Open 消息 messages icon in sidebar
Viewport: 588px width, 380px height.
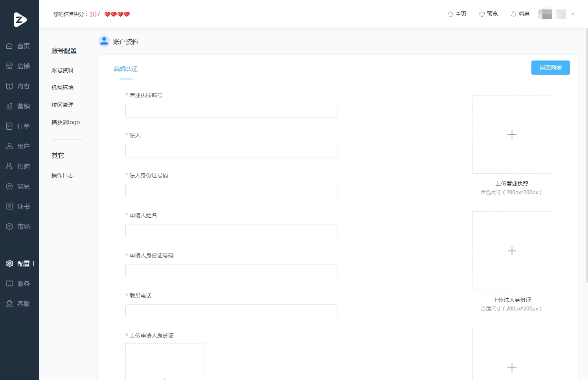[x=9, y=186]
